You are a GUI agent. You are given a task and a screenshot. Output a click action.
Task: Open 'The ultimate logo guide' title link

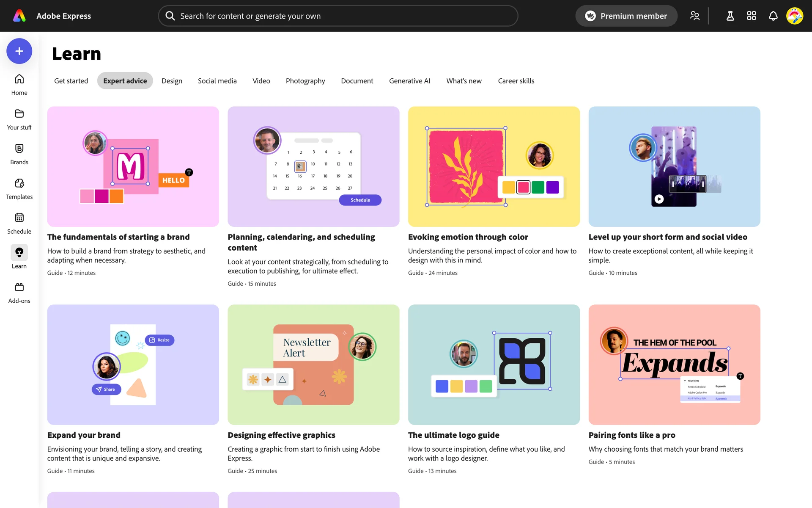[x=453, y=435]
